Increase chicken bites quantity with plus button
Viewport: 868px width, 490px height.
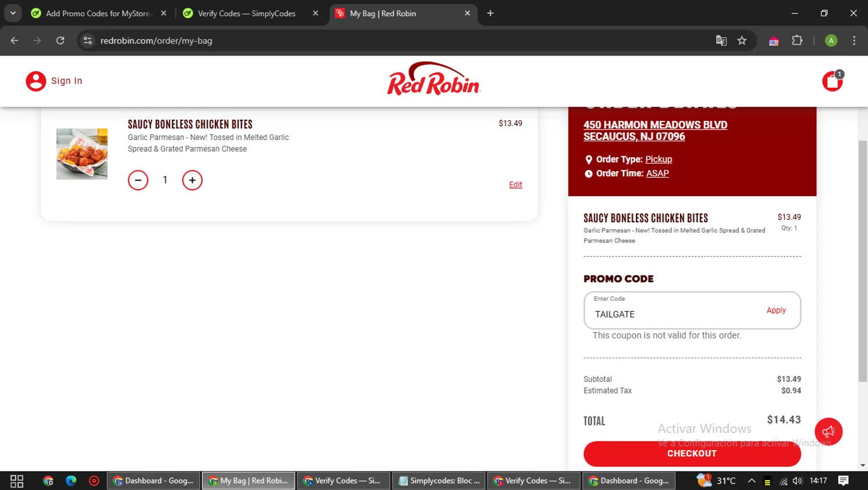point(192,180)
